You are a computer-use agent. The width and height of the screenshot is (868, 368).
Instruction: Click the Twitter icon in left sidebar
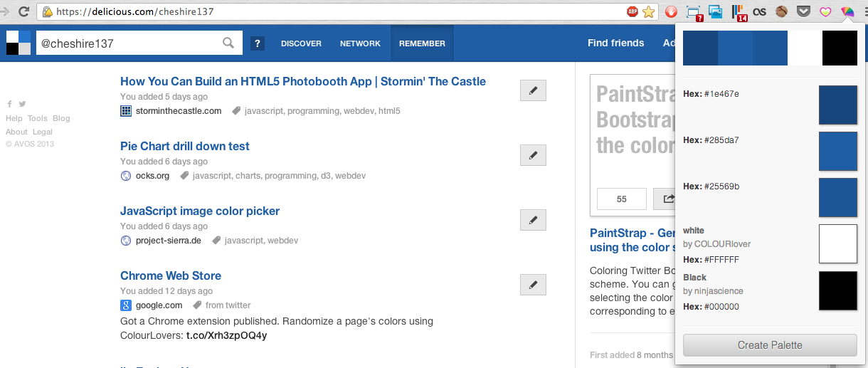pos(22,104)
